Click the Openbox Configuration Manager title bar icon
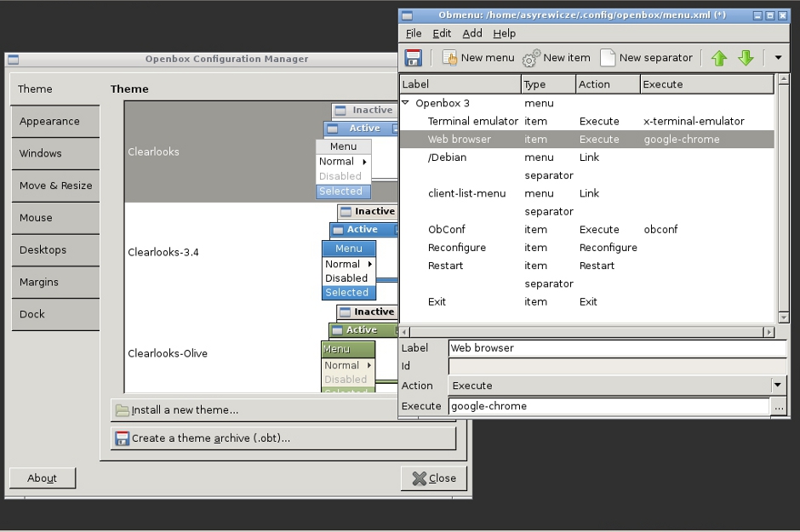800x532 pixels. [x=14, y=60]
